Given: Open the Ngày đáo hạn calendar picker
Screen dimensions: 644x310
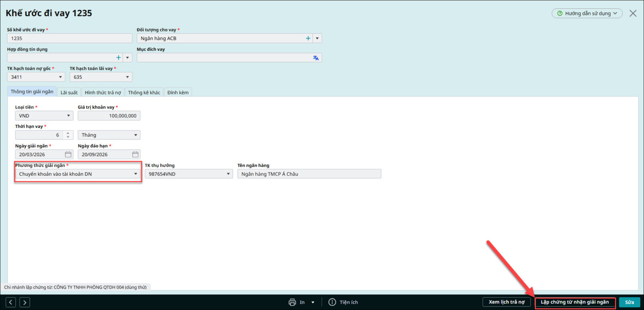Looking at the screenshot, I should point(135,154).
